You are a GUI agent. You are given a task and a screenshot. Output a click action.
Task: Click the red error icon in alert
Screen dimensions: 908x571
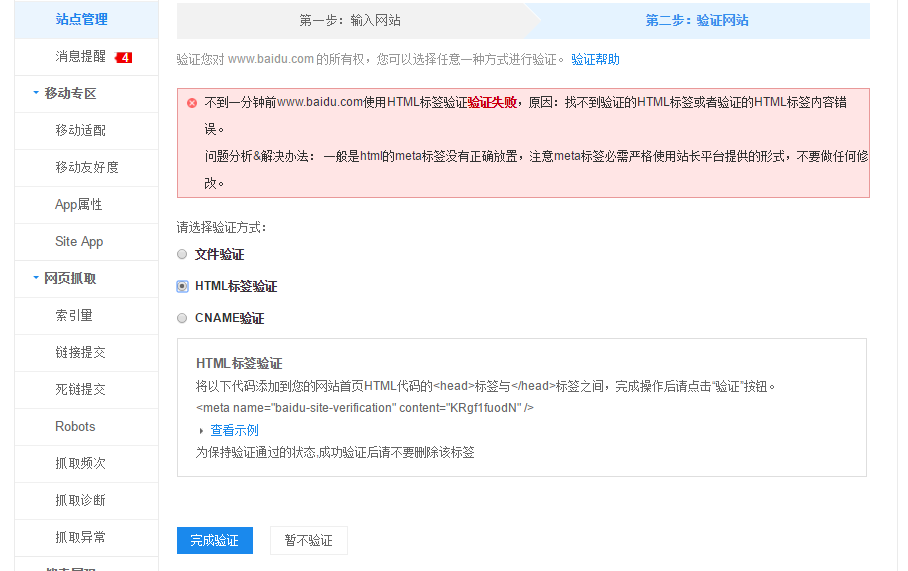[192, 103]
